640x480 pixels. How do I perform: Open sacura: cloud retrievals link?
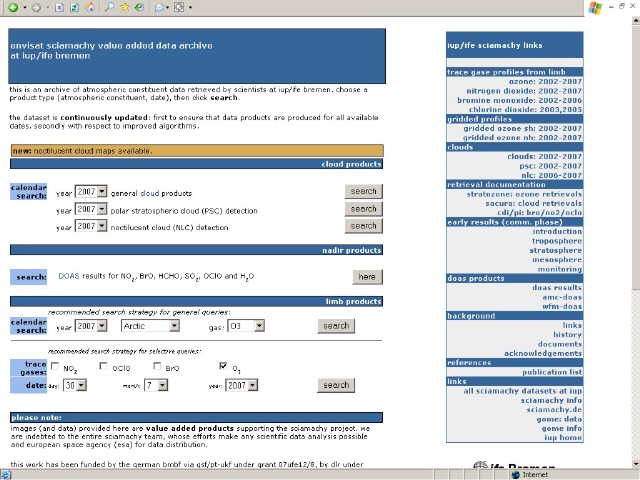(533, 203)
